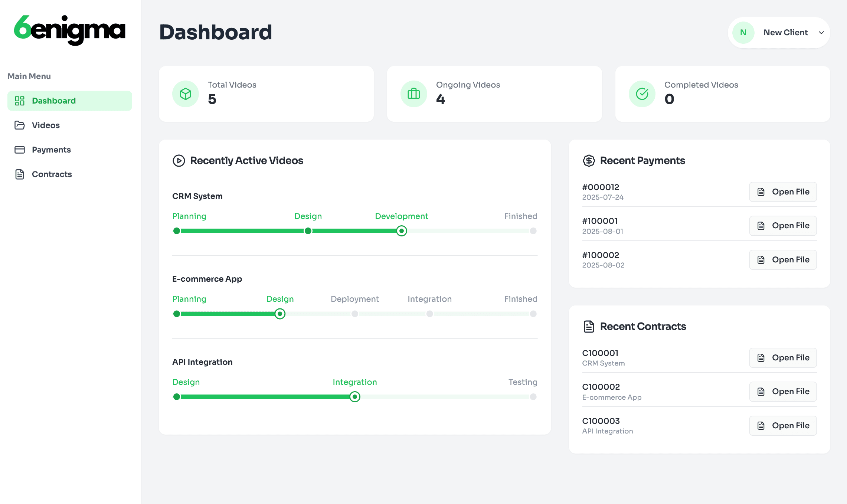Viewport: 847px width, 504px height.
Task: Click the green N avatar circle
Action: [x=743, y=33]
